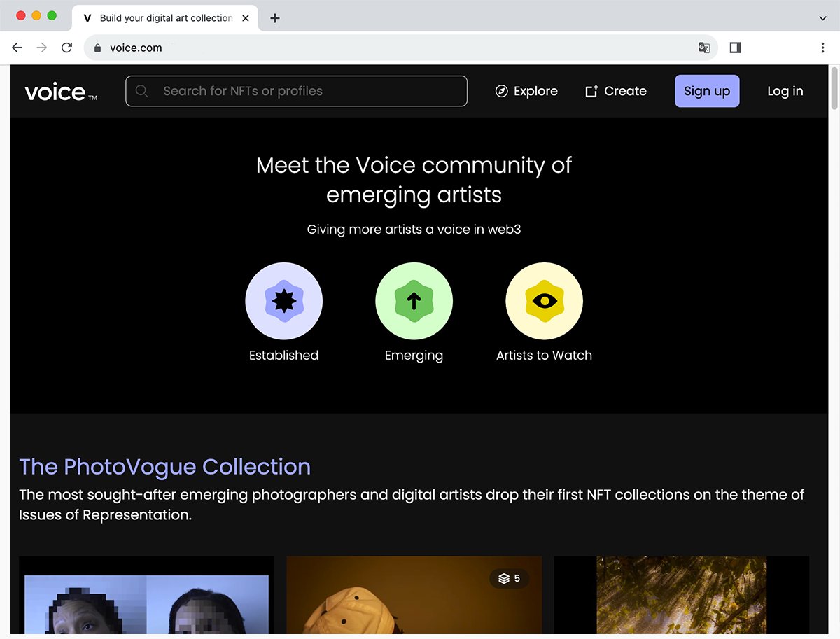Click the Meet the Voice community heading
840x639 pixels.
click(x=414, y=180)
